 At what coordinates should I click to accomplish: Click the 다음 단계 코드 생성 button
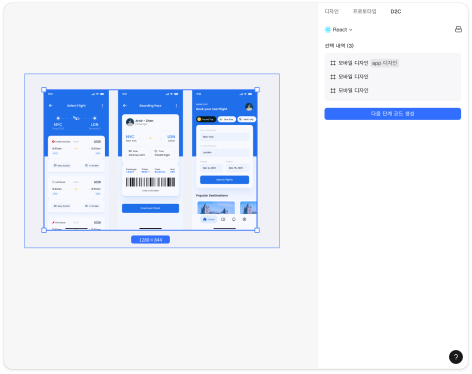[x=393, y=114]
